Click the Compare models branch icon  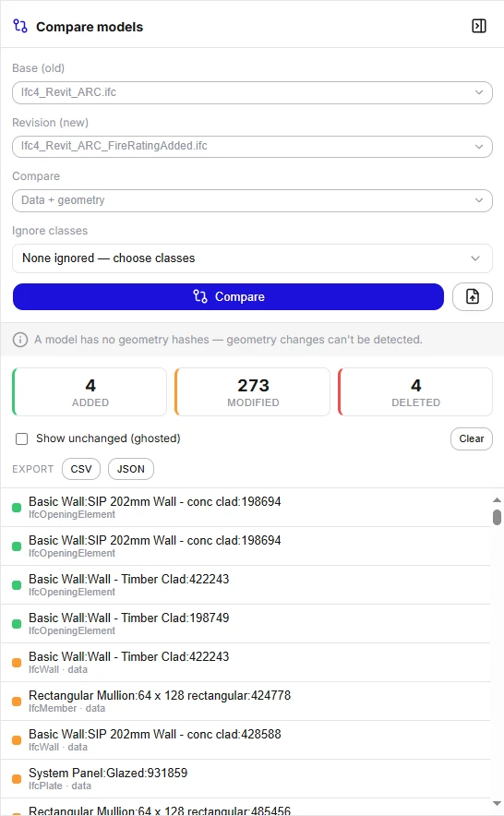pyautogui.click(x=20, y=26)
